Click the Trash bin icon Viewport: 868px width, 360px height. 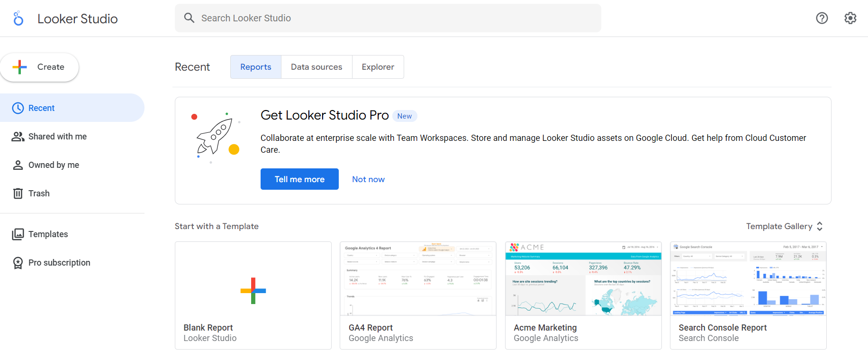pyautogui.click(x=18, y=194)
